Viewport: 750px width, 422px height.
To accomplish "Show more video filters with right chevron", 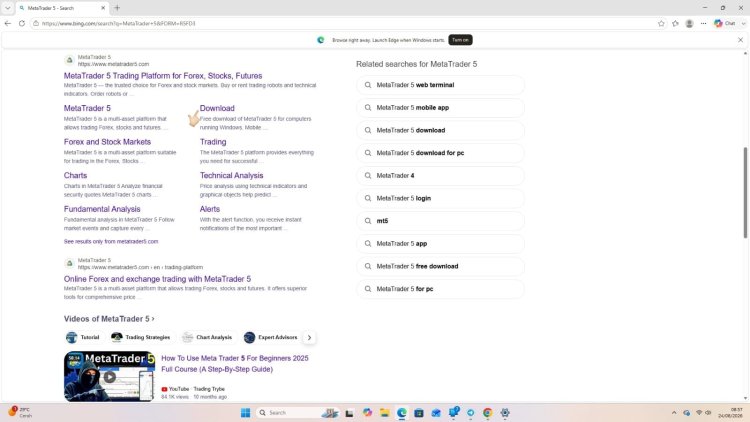I will [309, 337].
